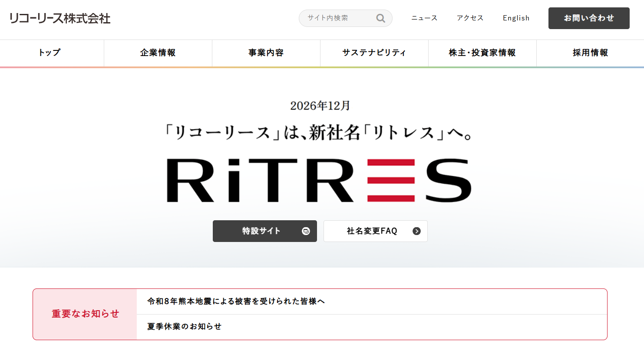This screenshot has width=644, height=361.
Task: Click the 特設サイト button
Action: click(x=265, y=231)
